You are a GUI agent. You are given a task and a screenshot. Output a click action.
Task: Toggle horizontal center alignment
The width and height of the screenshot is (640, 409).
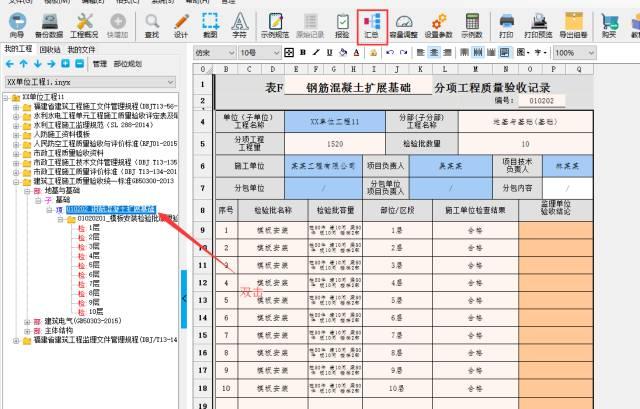tap(434, 53)
